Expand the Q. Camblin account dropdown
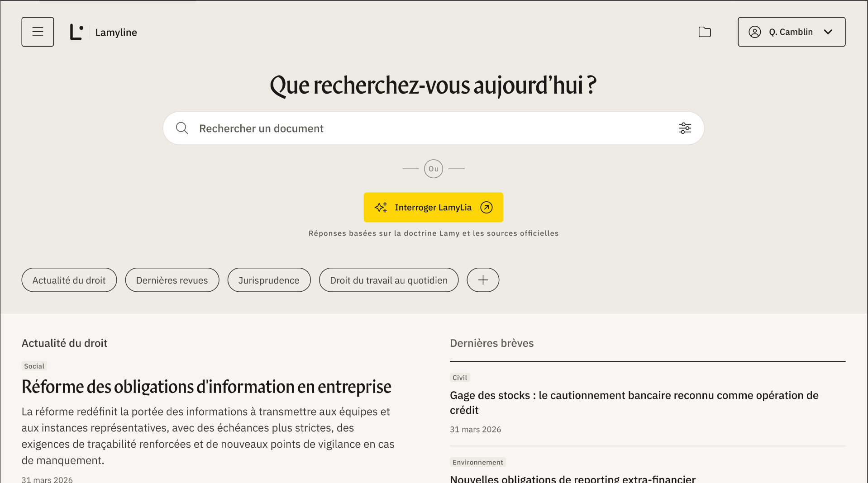Screen dimensions: 868x483 click(792, 32)
